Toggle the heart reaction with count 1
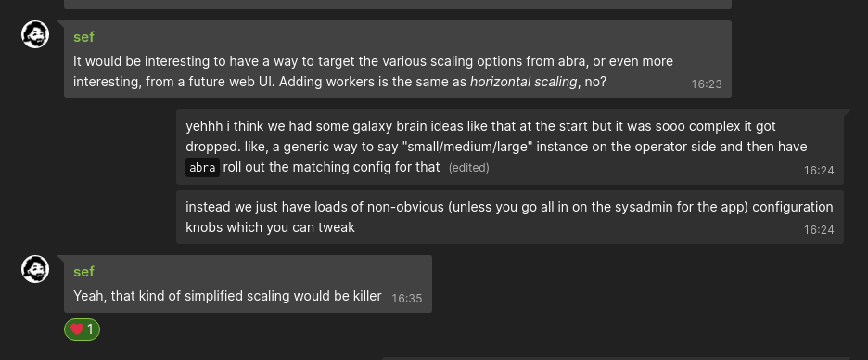Image resolution: width=868 pixels, height=360 pixels. 82,329
